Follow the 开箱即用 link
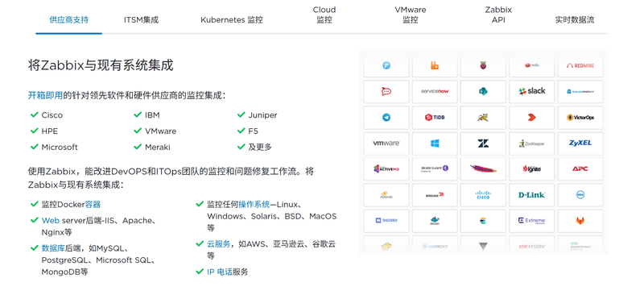644x291 pixels. 45,95
